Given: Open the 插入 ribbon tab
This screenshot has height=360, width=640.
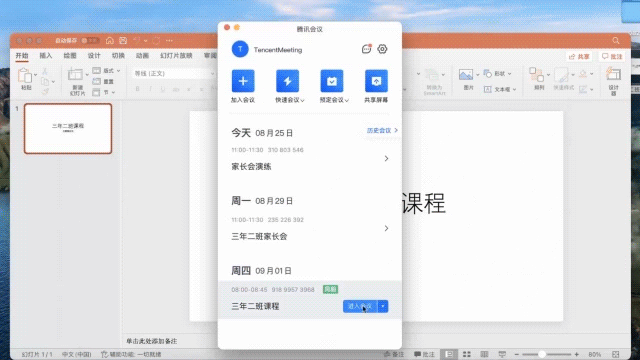Looking at the screenshot, I should 46,56.
